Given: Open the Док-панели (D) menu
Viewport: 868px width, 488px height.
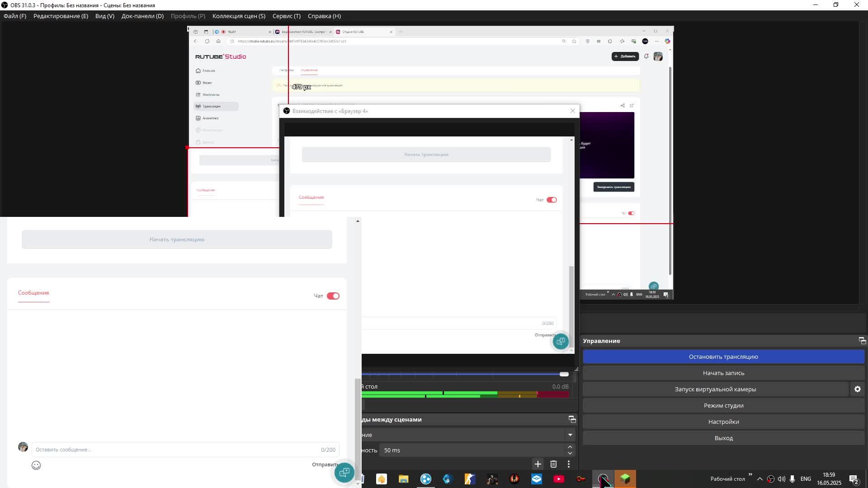Looking at the screenshot, I should [x=142, y=16].
